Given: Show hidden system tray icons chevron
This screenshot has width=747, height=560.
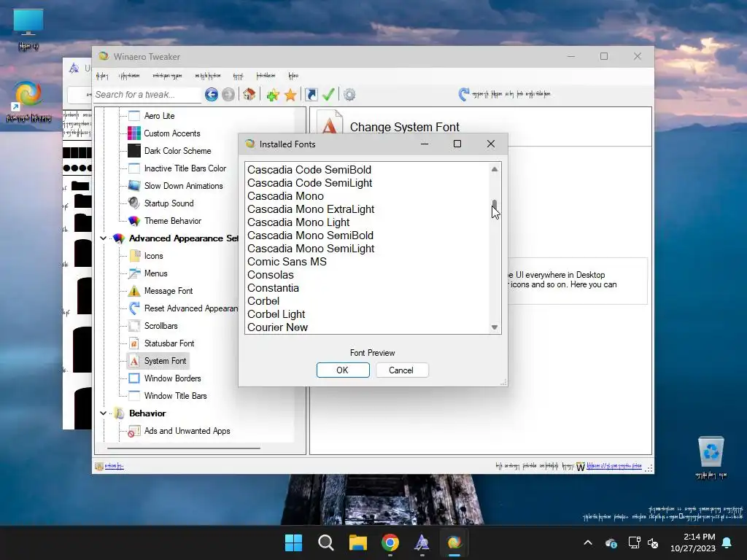Looking at the screenshot, I should (588, 542).
